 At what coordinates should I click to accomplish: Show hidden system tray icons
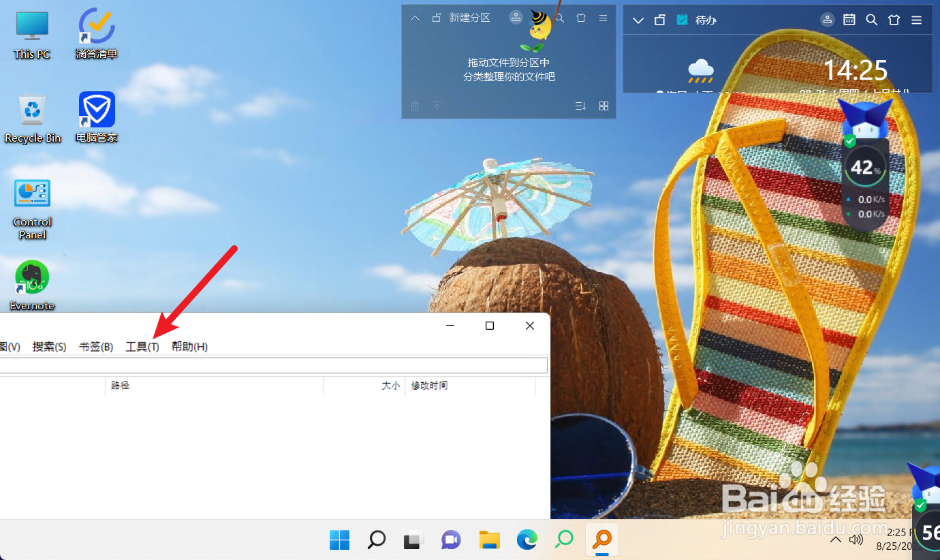click(835, 540)
